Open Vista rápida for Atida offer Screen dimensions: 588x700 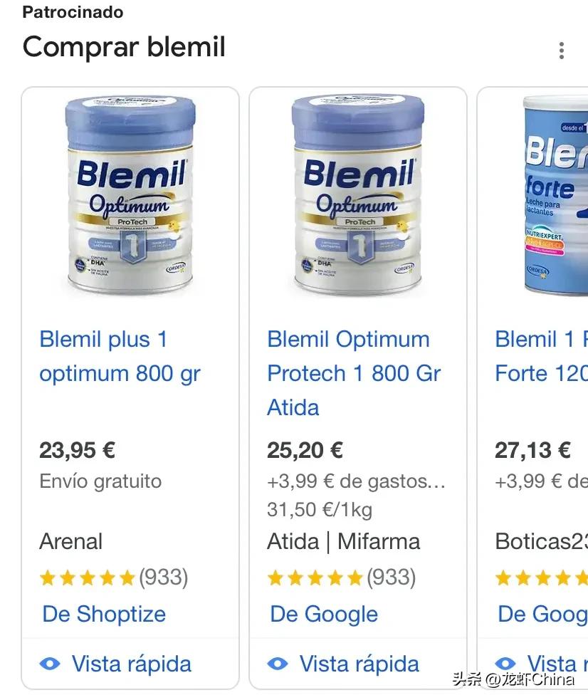click(359, 664)
